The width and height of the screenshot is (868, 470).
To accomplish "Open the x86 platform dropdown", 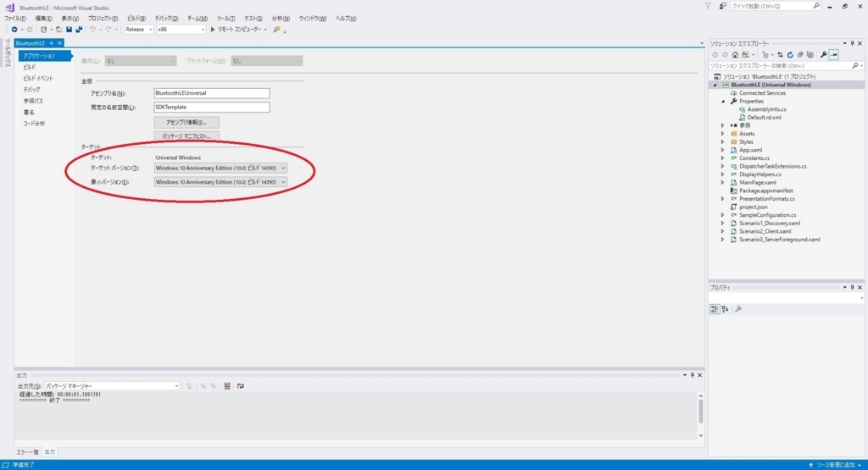I will click(181, 30).
